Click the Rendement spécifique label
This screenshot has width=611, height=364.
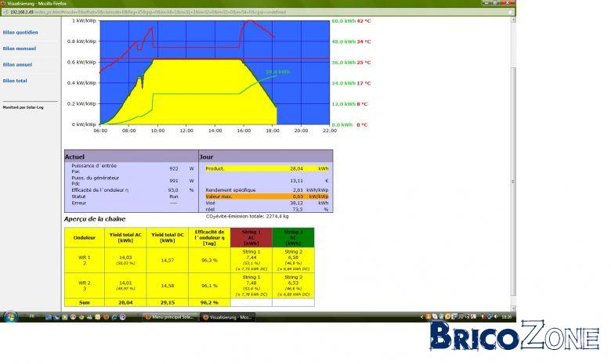(230, 190)
